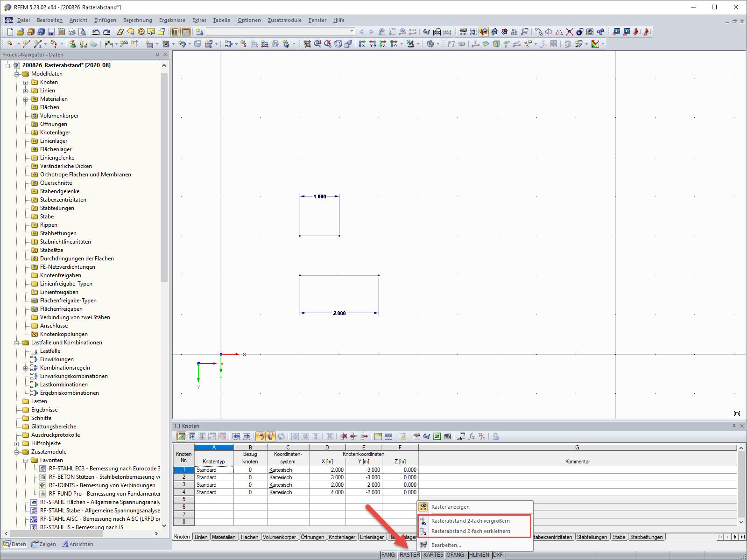
Task: Open the Zusatzmodule menu
Action: coord(285,20)
